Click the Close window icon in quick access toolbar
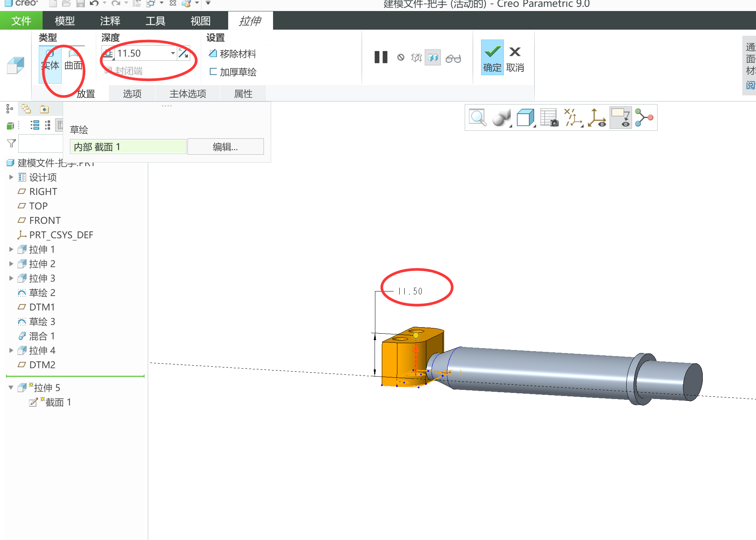Viewport: 756px width, 540px height. 173,3
